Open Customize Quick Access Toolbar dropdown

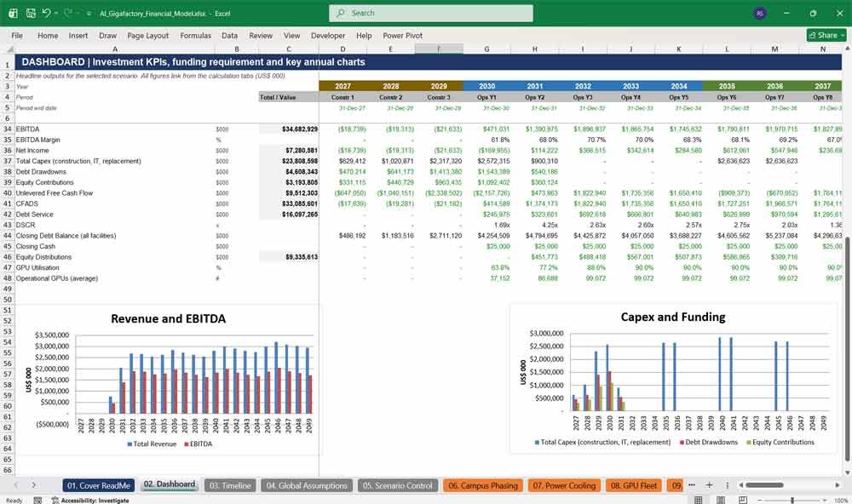tap(89, 14)
